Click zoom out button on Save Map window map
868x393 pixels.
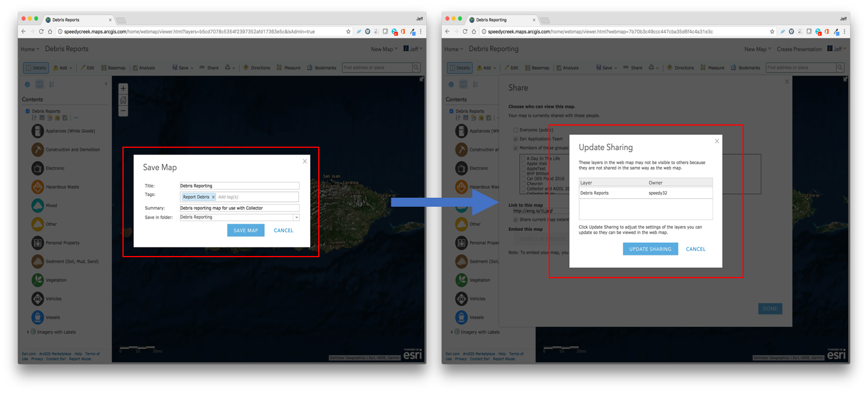click(123, 111)
